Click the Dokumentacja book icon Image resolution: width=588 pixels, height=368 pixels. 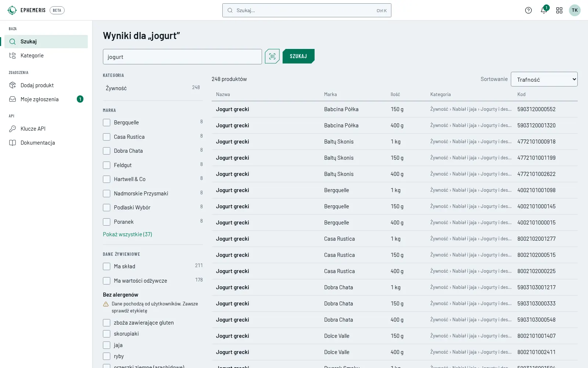(x=12, y=143)
